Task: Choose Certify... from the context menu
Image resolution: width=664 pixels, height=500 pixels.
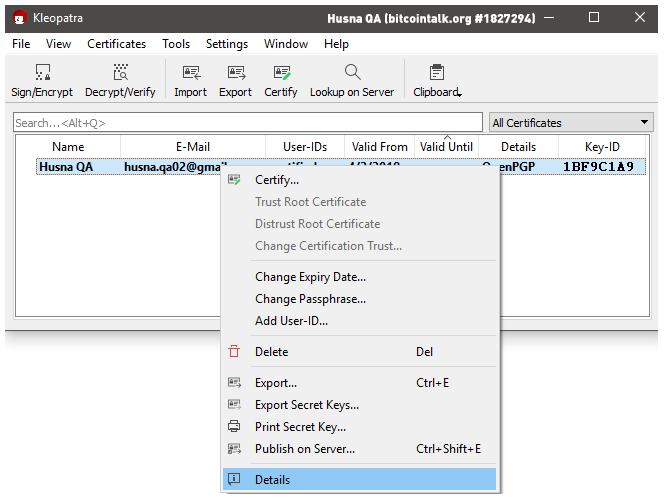Action: (359, 180)
